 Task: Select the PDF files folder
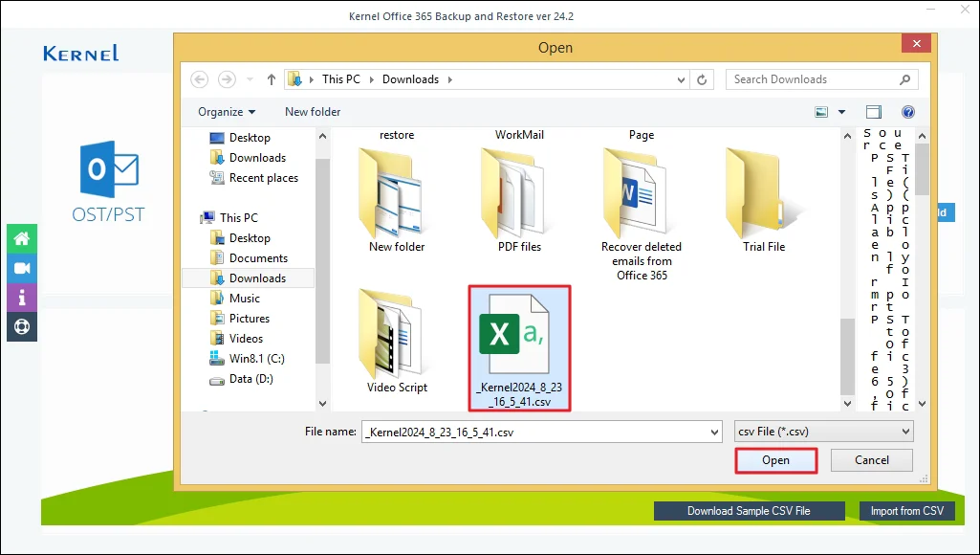[x=519, y=200]
